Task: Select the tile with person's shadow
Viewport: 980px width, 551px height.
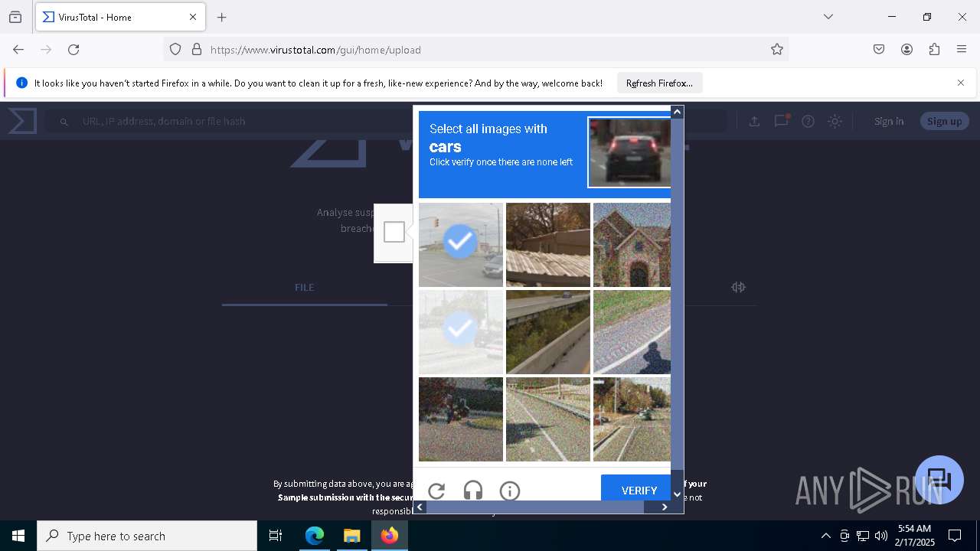Action: tap(632, 332)
